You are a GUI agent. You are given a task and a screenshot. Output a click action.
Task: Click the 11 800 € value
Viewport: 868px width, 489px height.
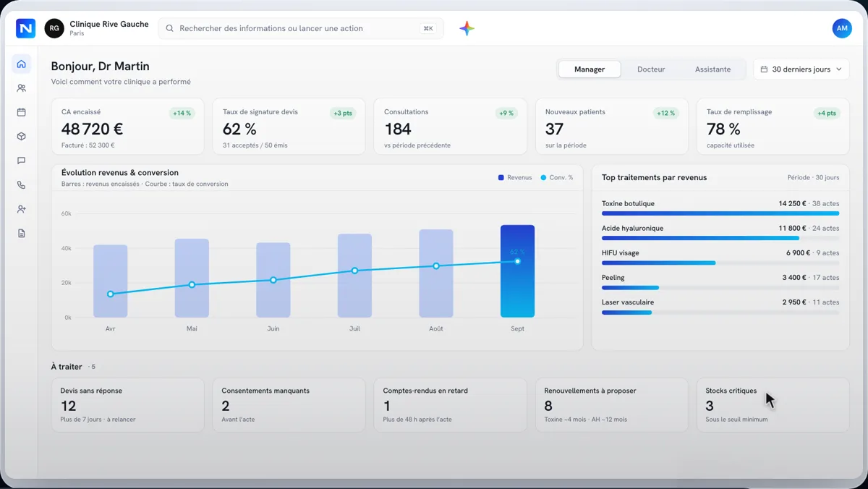coord(792,228)
